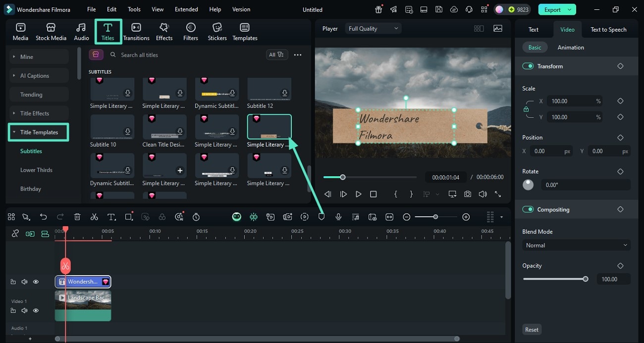This screenshot has height=343, width=644.
Task: Open the File menu
Action: coord(91,9)
